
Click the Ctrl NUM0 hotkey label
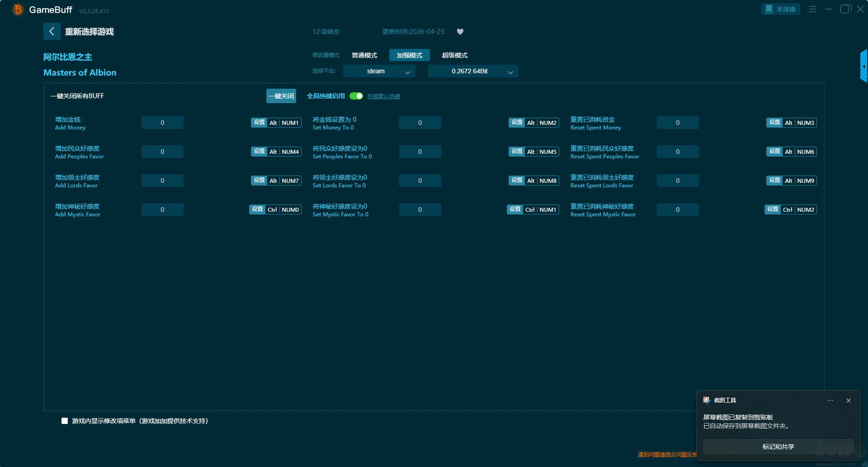pyautogui.click(x=283, y=210)
